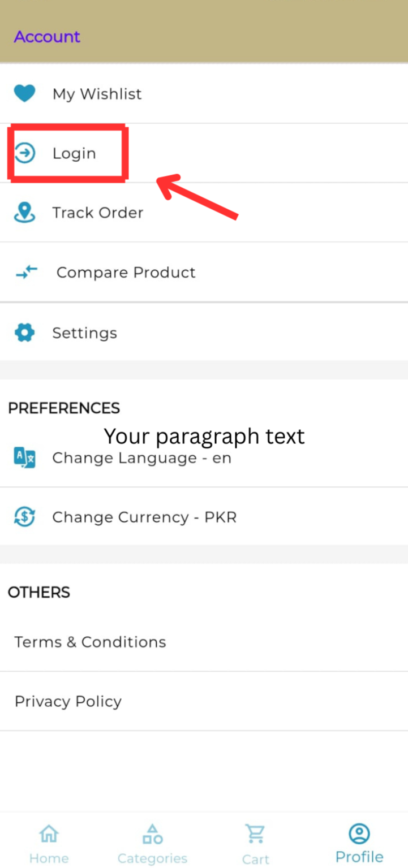408x868 pixels.
Task: Select the Login menu item text
Action: pos(74,153)
